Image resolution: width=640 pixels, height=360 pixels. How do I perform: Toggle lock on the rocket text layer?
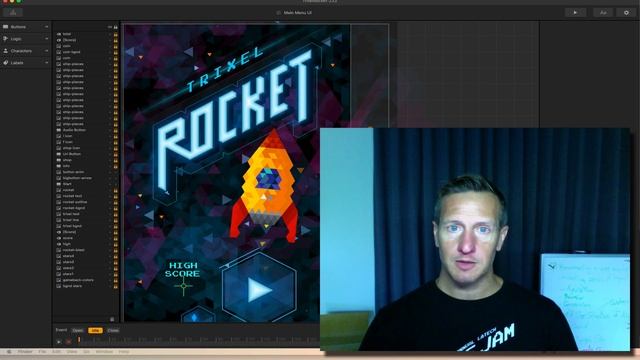pyautogui.click(x=116, y=196)
